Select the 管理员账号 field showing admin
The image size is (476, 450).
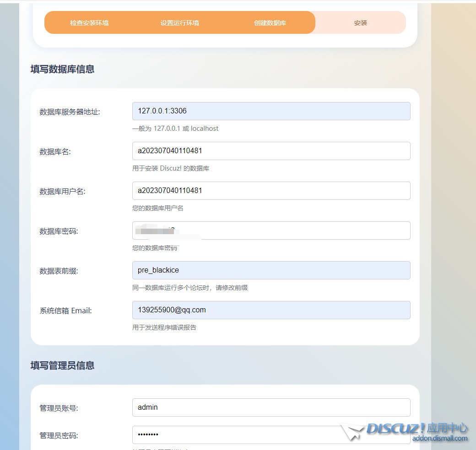click(271, 407)
